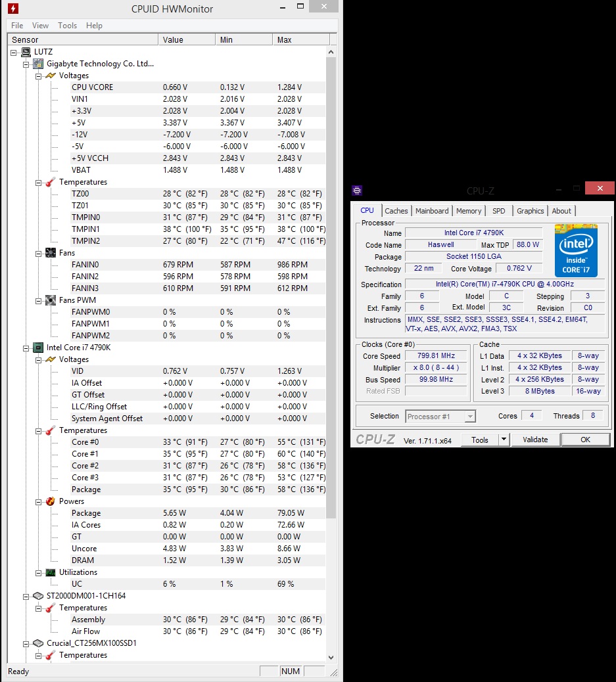Click the LUTZ computer icon
The image size is (616, 682).
pyautogui.click(x=26, y=52)
